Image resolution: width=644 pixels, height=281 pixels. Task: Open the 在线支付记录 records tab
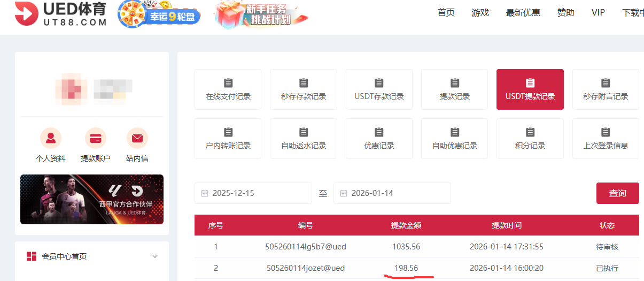(228, 89)
